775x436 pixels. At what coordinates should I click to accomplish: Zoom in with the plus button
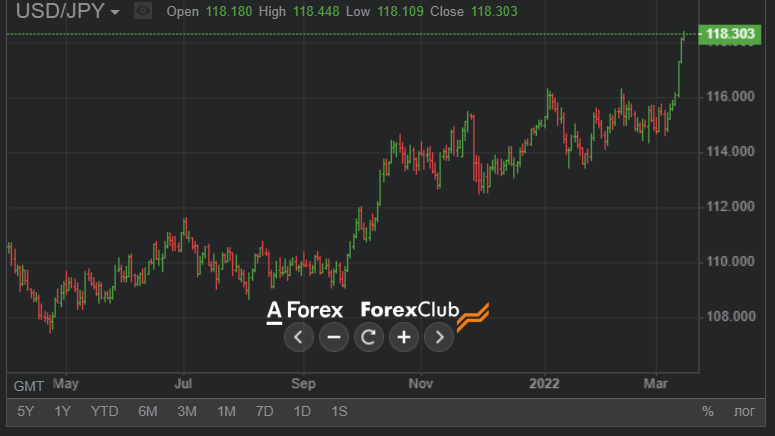pyautogui.click(x=404, y=337)
